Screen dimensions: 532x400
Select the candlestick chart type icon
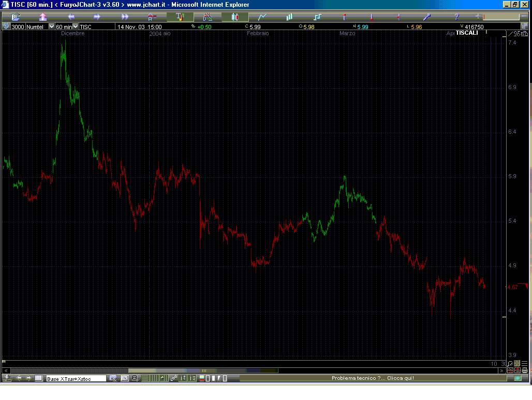click(235, 17)
